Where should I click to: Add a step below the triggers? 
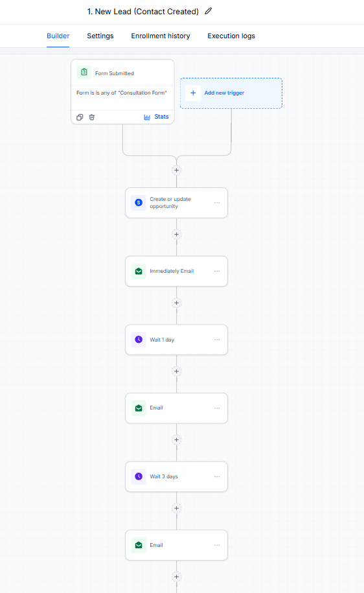[x=177, y=170]
